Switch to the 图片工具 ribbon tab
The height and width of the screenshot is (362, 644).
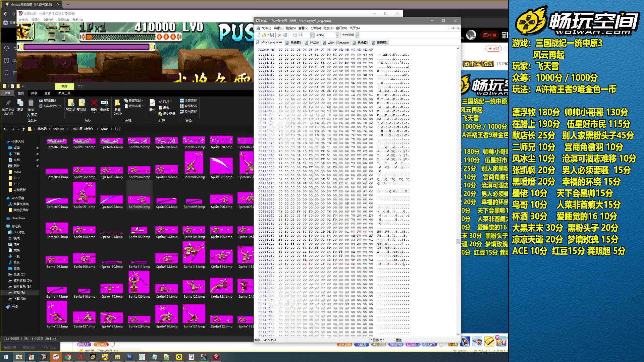pyautogui.click(x=64, y=93)
